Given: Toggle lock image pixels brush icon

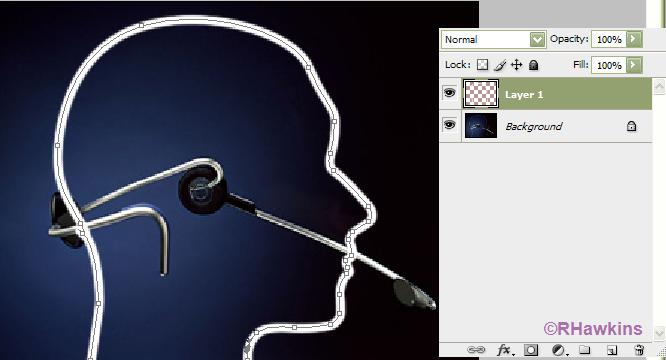Looking at the screenshot, I should [x=500, y=65].
